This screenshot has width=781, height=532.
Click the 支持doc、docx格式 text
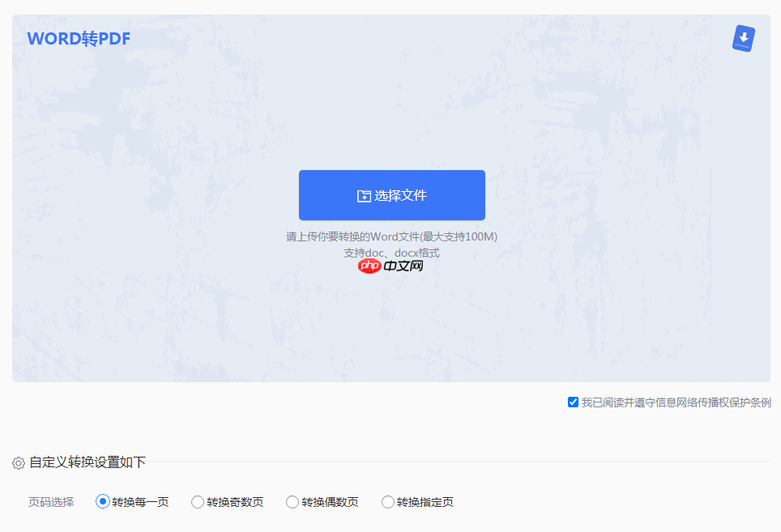(x=391, y=252)
